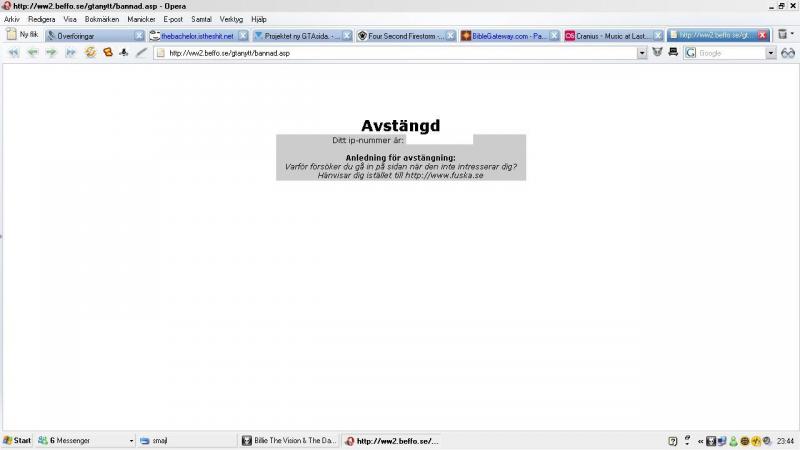Click the Opera logo in the title bar

coord(6,6)
